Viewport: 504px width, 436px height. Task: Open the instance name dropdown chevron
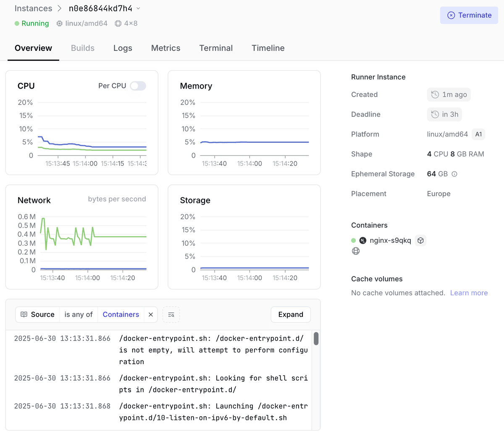[138, 8]
